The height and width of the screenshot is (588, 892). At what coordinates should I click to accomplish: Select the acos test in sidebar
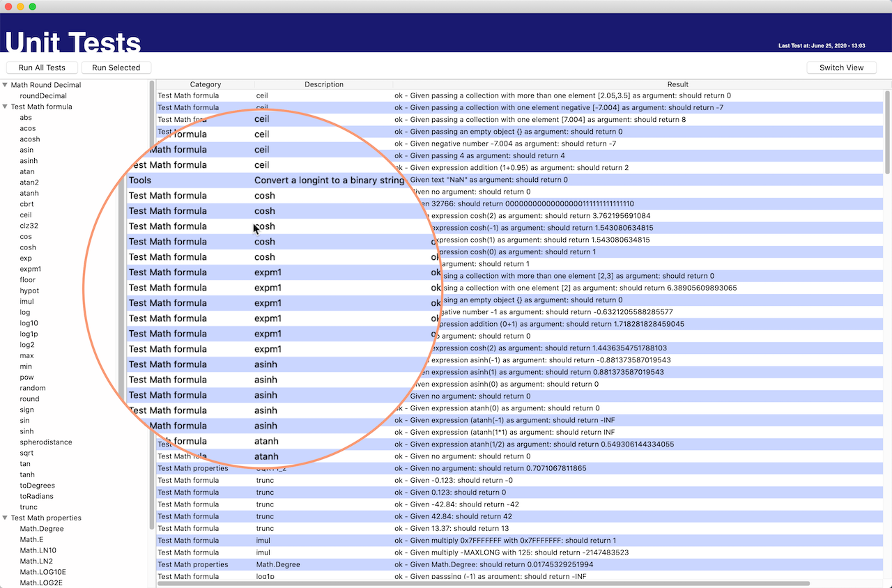coord(28,128)
